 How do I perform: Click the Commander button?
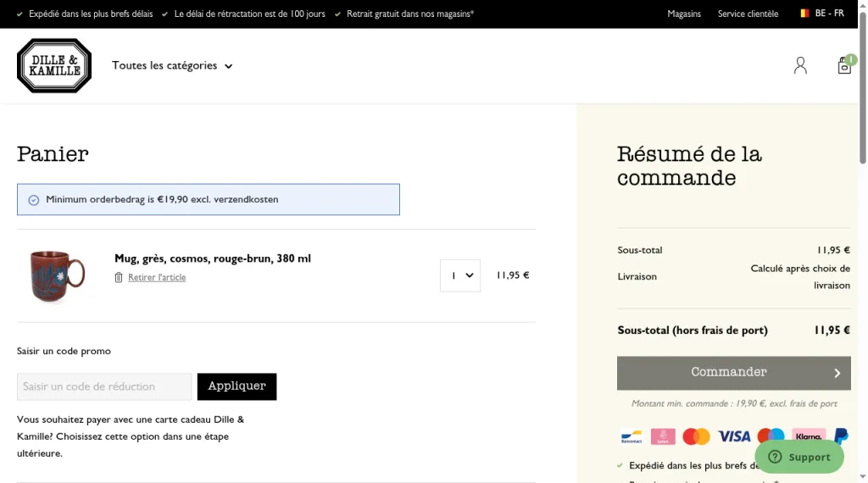tap(733, 373)
